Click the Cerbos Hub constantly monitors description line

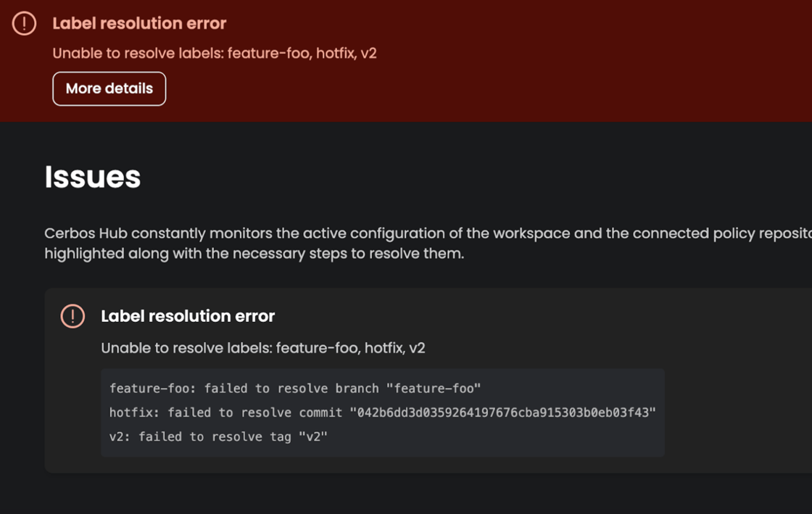pyautogui.click(x=428, y=233)
